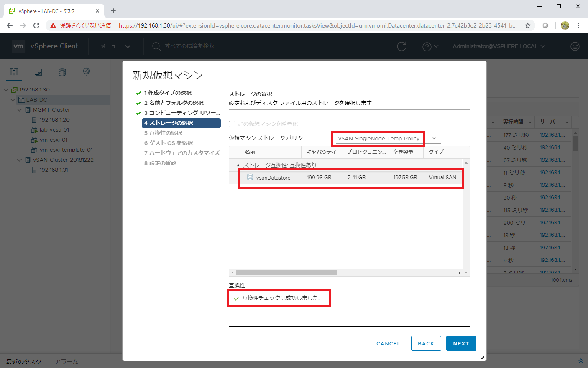588x368 pixels.
Task: Open the サーバ column filter dropdown
Action: pos(567,122)
